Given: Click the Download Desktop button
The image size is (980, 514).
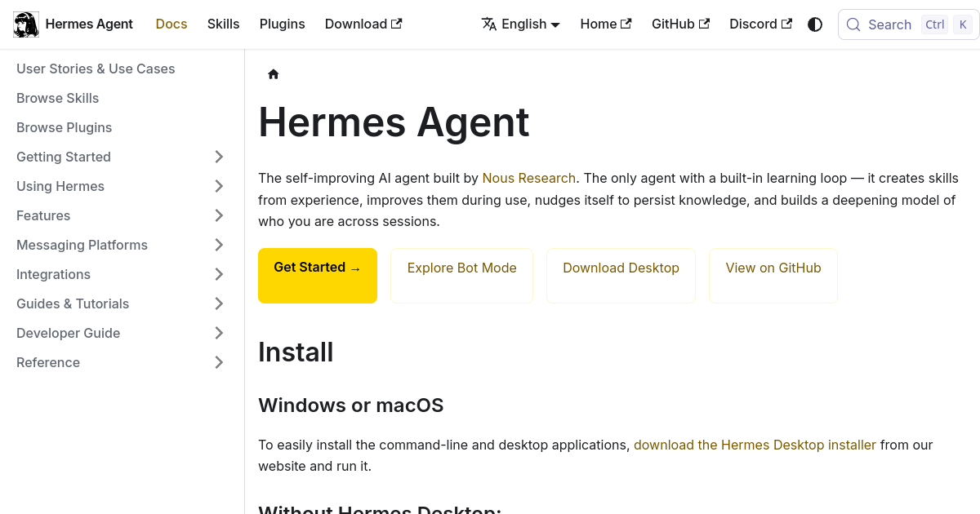Looking at the screenshot, I should point(621,276).
